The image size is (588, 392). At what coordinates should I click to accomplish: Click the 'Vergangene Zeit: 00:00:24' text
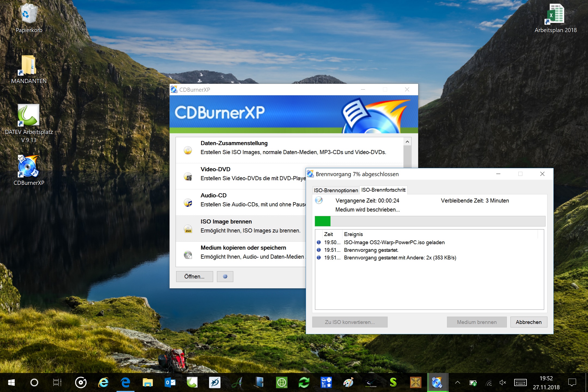[x=367, y=201]
